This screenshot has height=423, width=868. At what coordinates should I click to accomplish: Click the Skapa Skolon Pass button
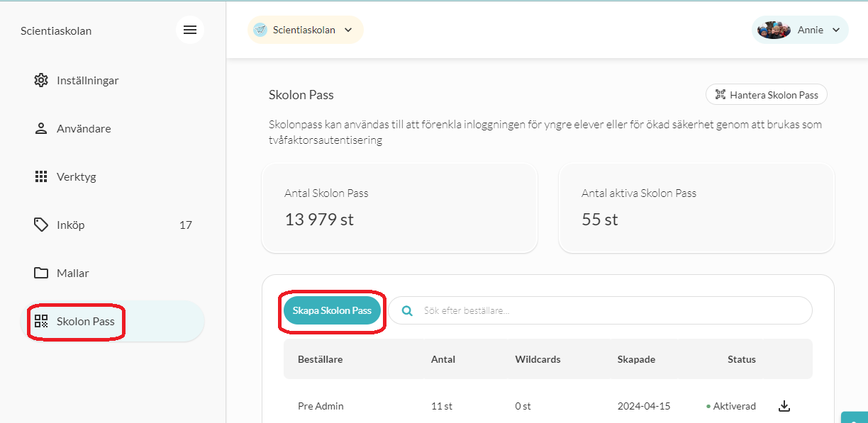tap(332, 310)
